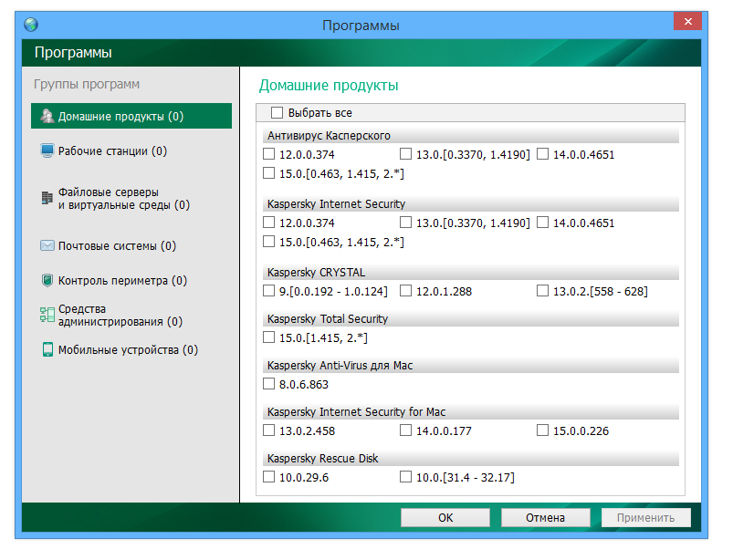Check 8.0.6.863 under Kaspersky Anti-Virus для Mac
Viewport: 733px width, 560px height.
pos(268,383)
